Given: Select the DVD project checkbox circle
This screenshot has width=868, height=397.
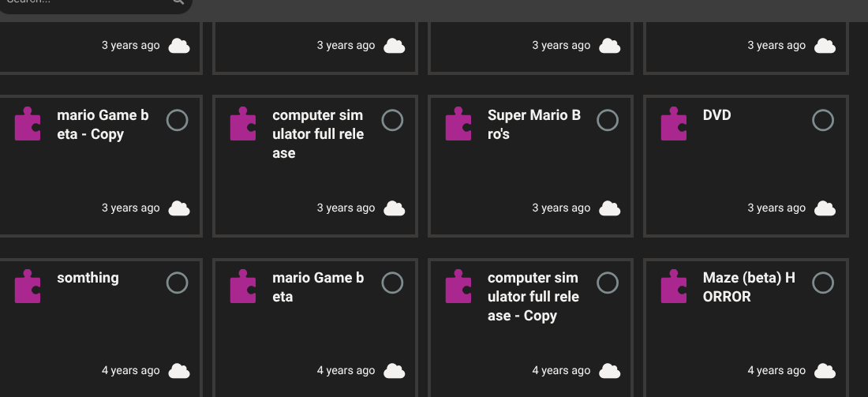Looking at the screenshot, I should click(823, 120).
